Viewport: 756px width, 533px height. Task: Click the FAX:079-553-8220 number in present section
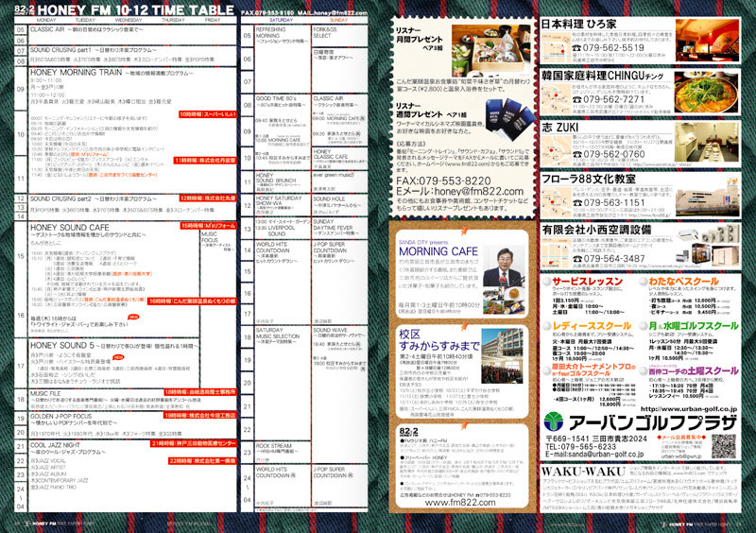(x=443, y=181)
